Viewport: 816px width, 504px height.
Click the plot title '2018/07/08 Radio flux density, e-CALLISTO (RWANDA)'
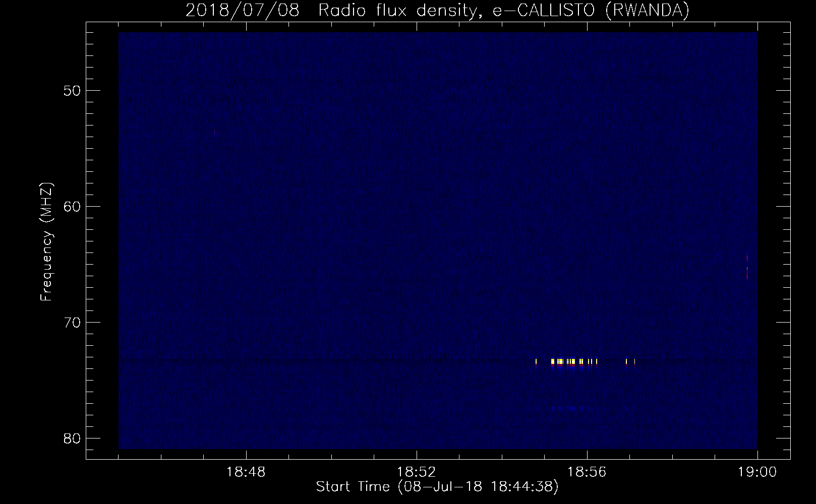coord(437,10)
